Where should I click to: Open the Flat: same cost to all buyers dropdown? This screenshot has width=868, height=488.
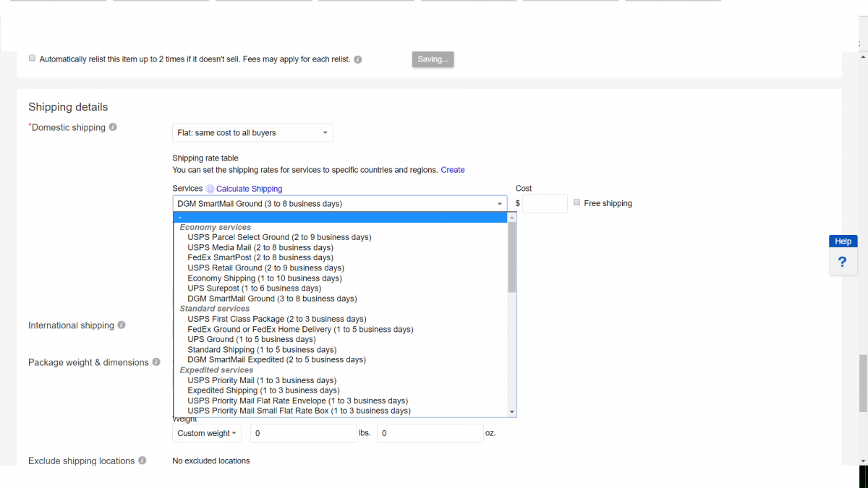[252, 133]
